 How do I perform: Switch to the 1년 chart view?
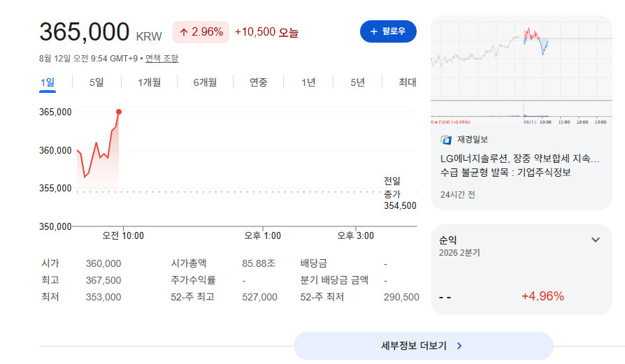coord(308,82)
